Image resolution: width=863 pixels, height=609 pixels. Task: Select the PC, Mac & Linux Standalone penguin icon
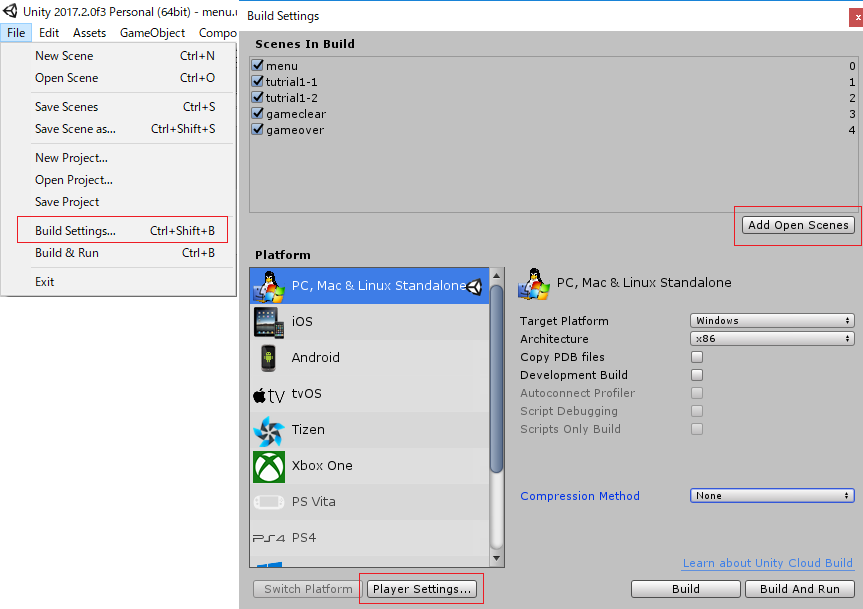click(268, 286)
